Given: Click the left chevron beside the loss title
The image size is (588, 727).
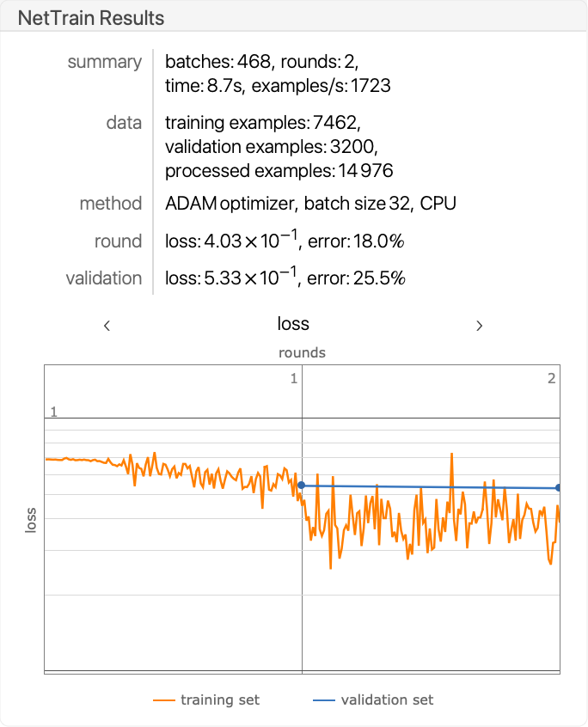Looking at the screenshot, I should coord(107,325).
